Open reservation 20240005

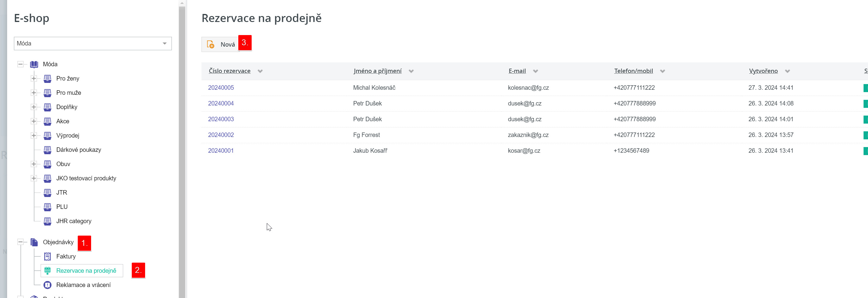click(221, 88)
